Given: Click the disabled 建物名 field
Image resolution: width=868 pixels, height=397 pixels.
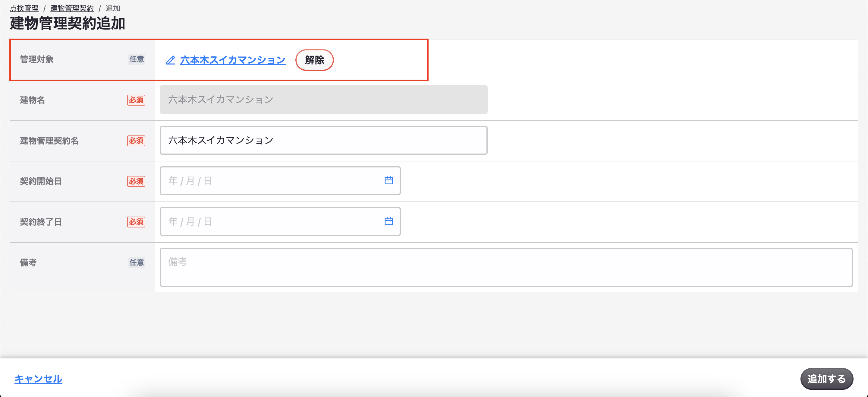Looking at the screenshot, I should point(323,100).
